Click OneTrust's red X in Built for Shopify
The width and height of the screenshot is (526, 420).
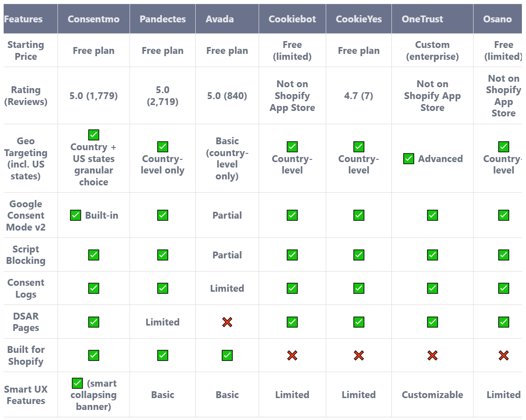point(432,355)
